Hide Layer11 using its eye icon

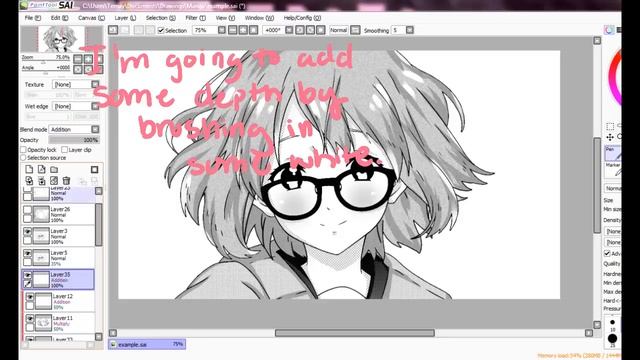(x=30, y=319)
